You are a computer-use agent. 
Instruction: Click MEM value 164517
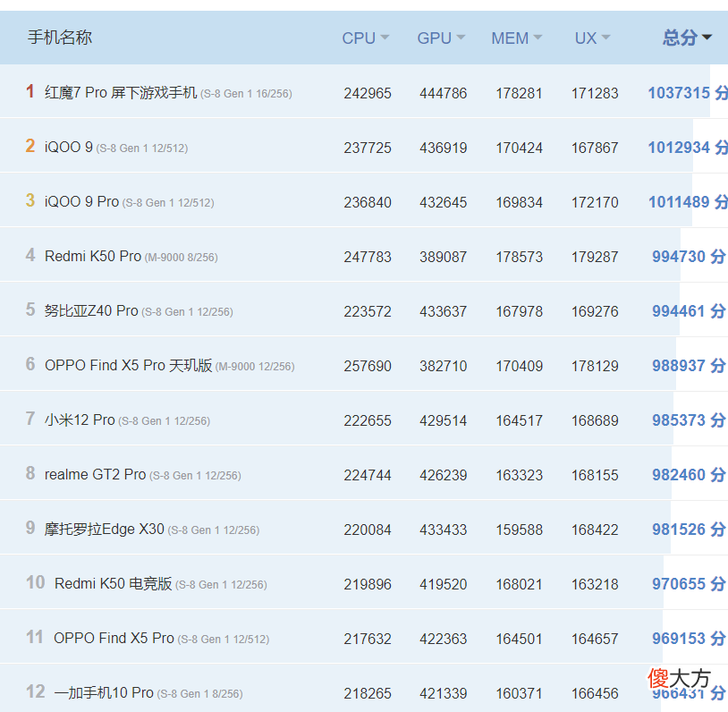click(519, 420)
